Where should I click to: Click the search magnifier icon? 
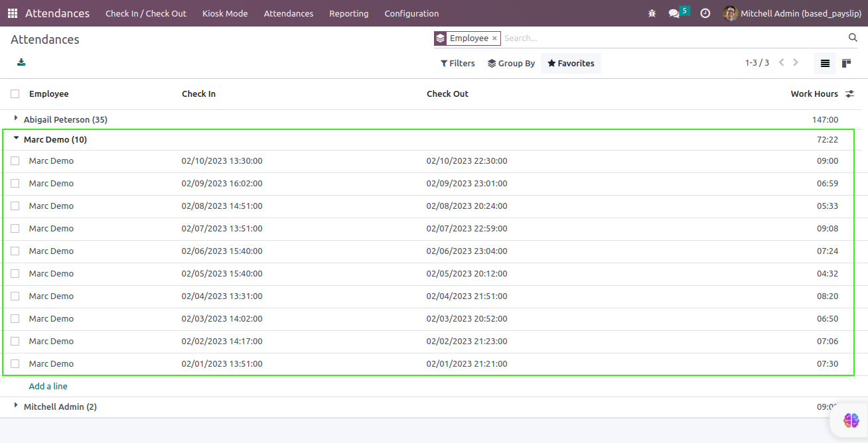[853, 38]
